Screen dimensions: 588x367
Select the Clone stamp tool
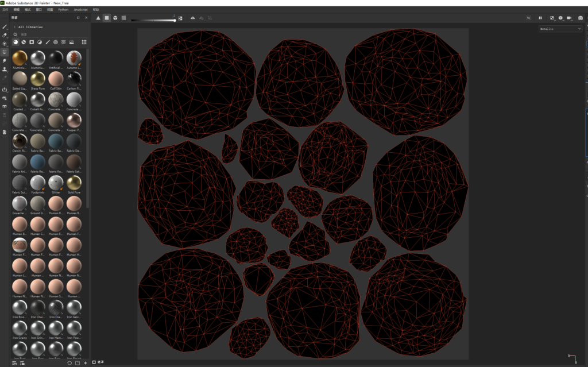coord(5,69)
